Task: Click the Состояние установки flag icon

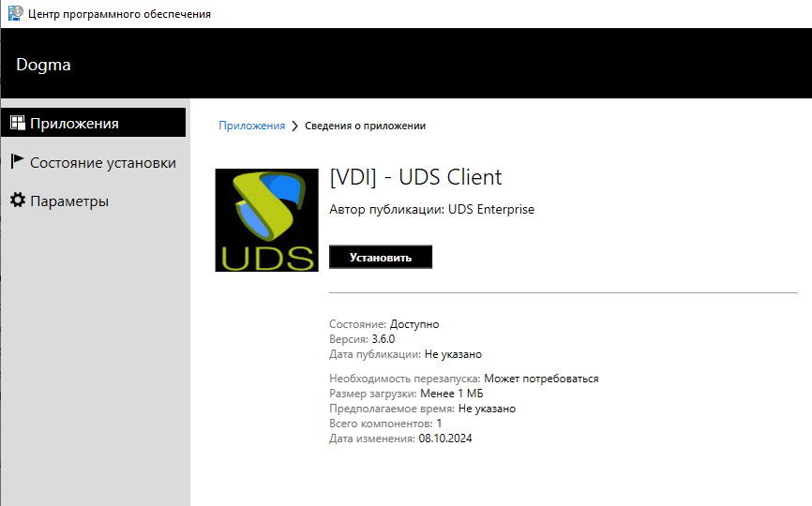Action: click(x=17, y=162)
